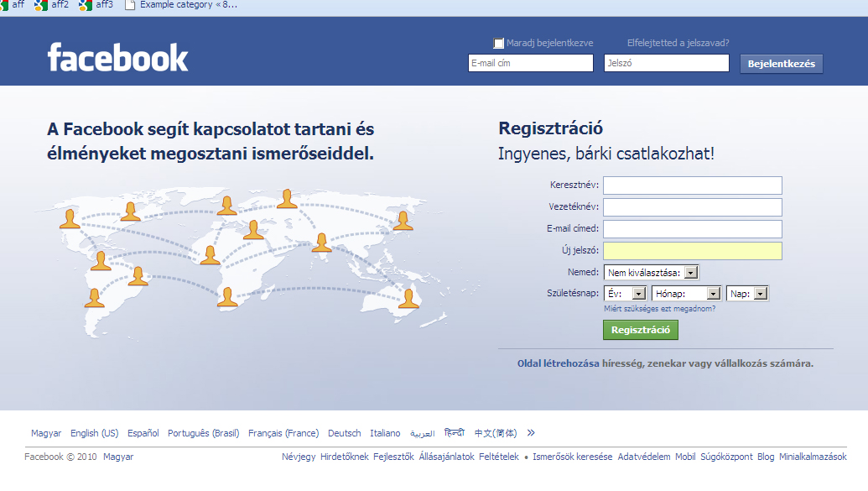Click Magyar next to Facebook © 2010

[x=118, y=457]
